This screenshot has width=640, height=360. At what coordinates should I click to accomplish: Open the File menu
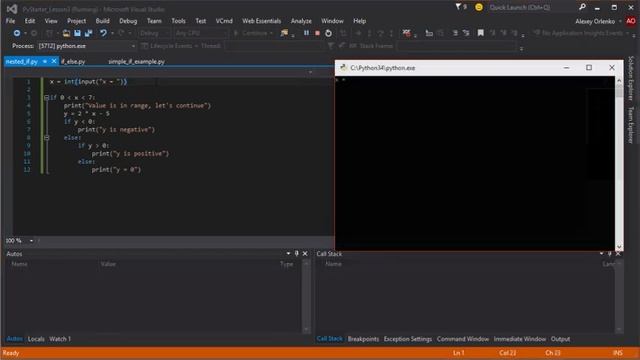click(x=11, y=21)
